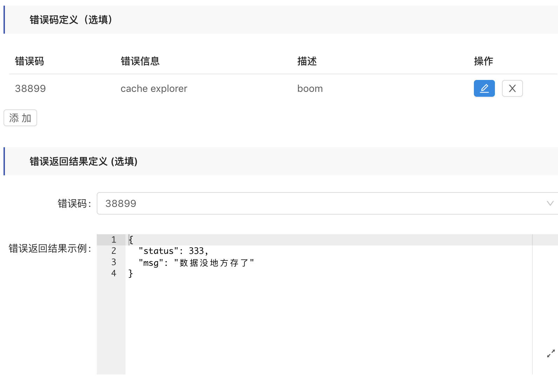The width and height of the screenshot is (558, 392).
Task: Place cursor on the "status": 333 line
Action: [x=173, y=251]
